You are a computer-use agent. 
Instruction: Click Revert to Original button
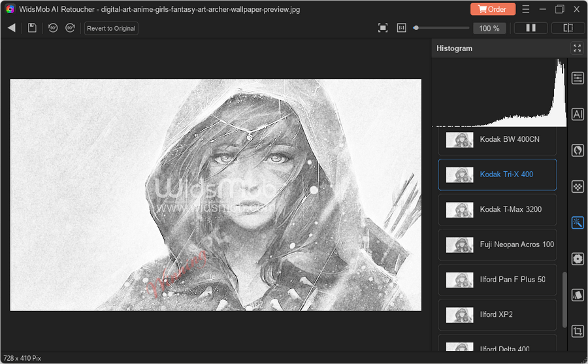(x=111, y=28)
